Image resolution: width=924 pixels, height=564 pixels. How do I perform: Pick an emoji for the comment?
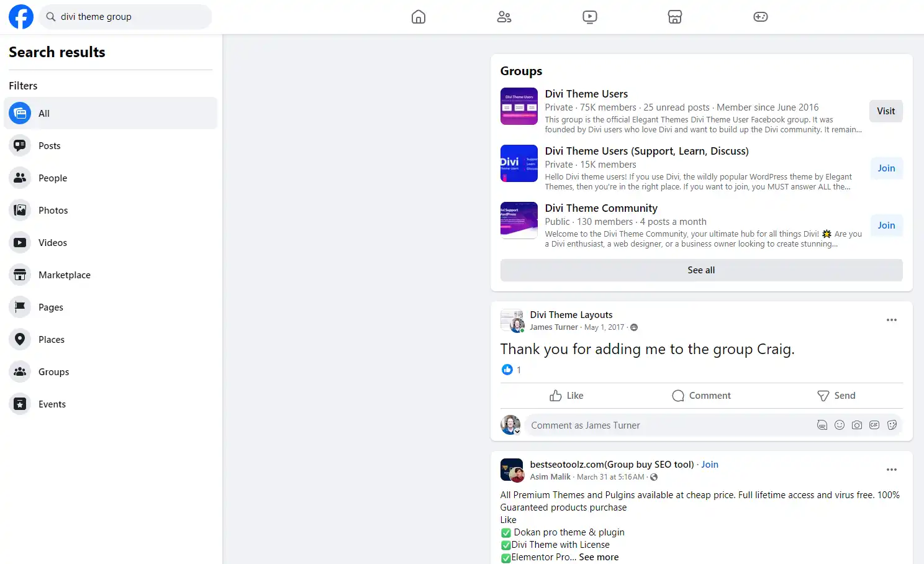coord(840,425)
